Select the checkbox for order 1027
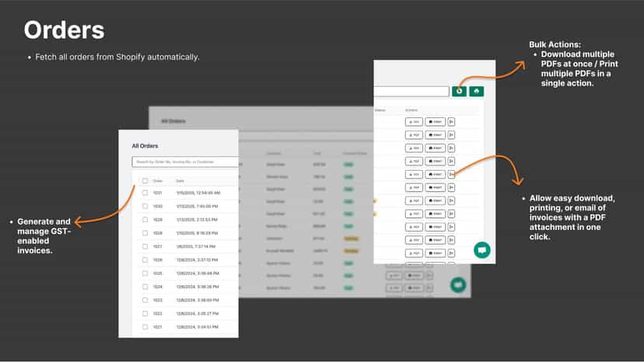The image size is (644, 362). [145, 246]
